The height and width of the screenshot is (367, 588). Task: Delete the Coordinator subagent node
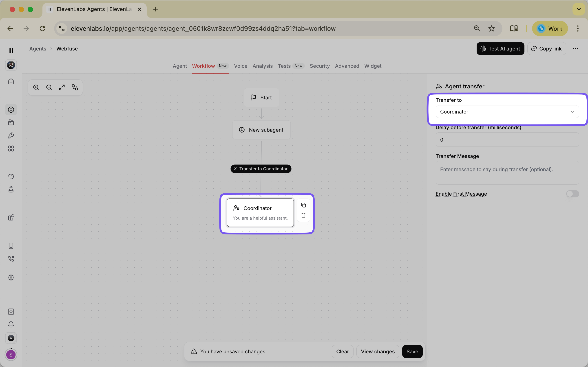tap(303, 215)
